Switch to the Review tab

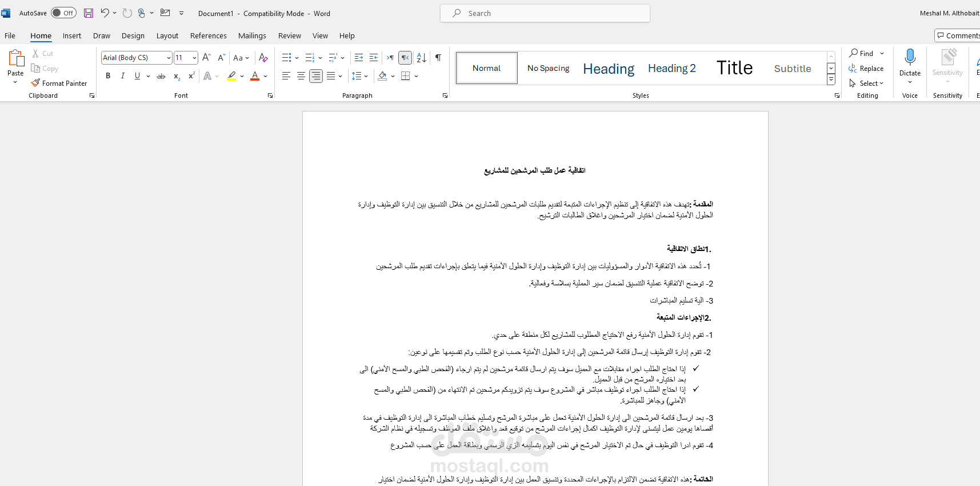coord(290,35)
